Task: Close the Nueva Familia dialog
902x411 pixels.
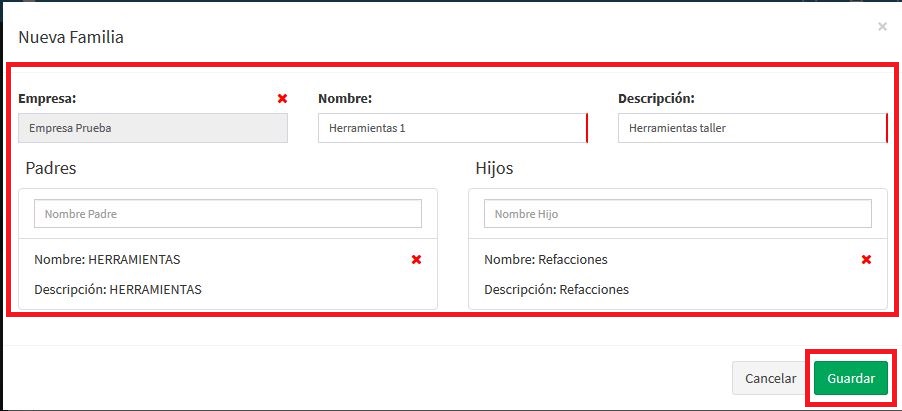Action: click(882, 27)
